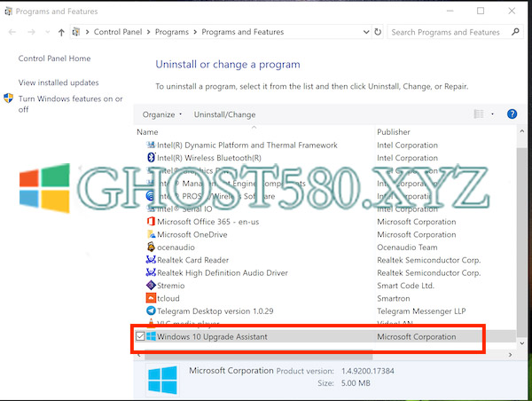The image size is (532, 401).
Task: Click the Realtek High Definition Audio icon
Action: click(x=151, y=272)
